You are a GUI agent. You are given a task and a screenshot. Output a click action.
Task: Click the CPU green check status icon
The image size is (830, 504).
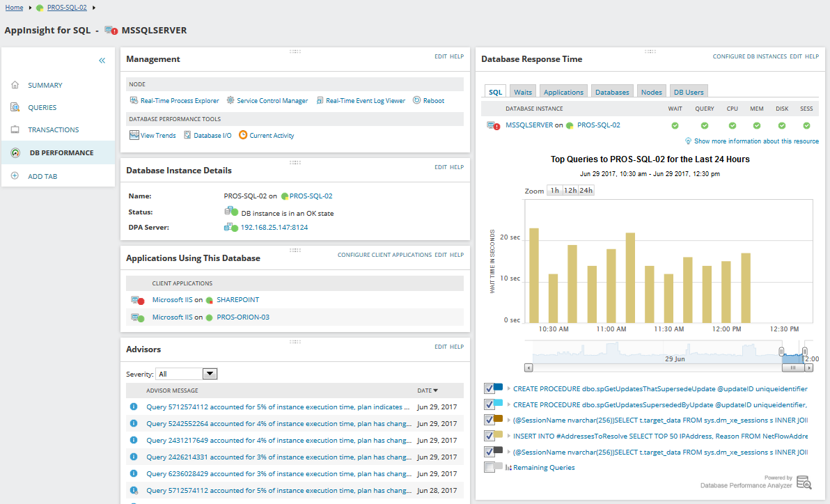[732, 125]
